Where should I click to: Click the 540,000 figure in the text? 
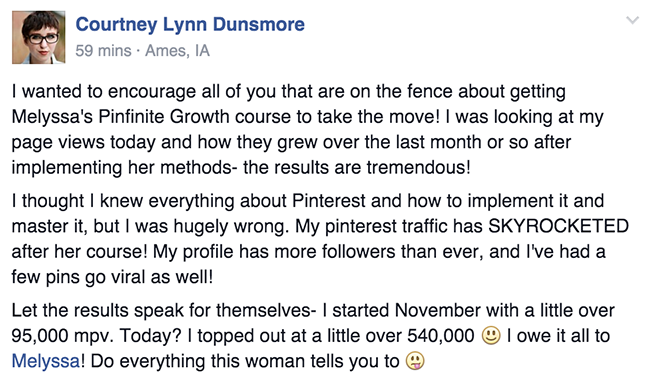[441, 336]
